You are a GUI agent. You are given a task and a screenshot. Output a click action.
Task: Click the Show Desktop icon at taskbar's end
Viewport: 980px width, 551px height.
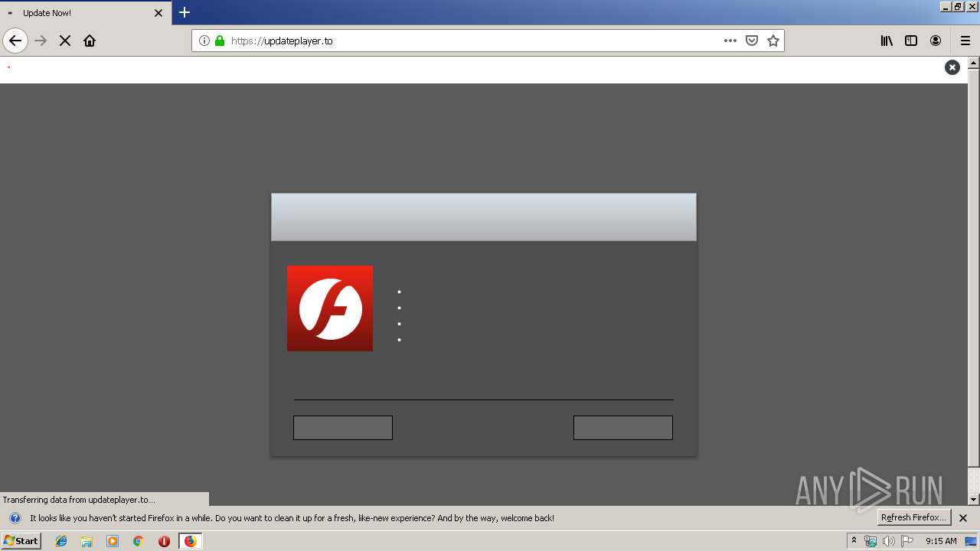click(x=972, y=541)
